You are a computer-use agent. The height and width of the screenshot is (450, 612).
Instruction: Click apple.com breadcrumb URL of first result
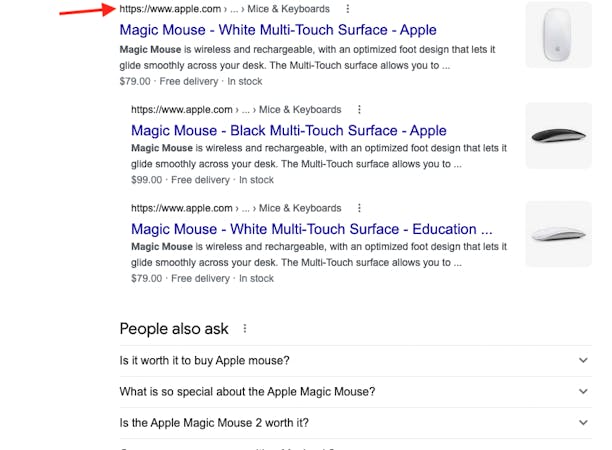224,9
